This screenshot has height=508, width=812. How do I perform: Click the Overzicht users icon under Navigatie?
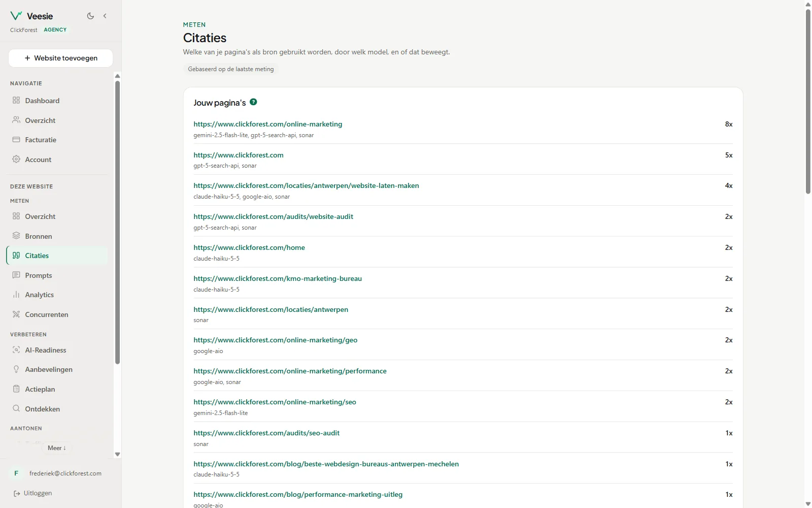(16, 120)
